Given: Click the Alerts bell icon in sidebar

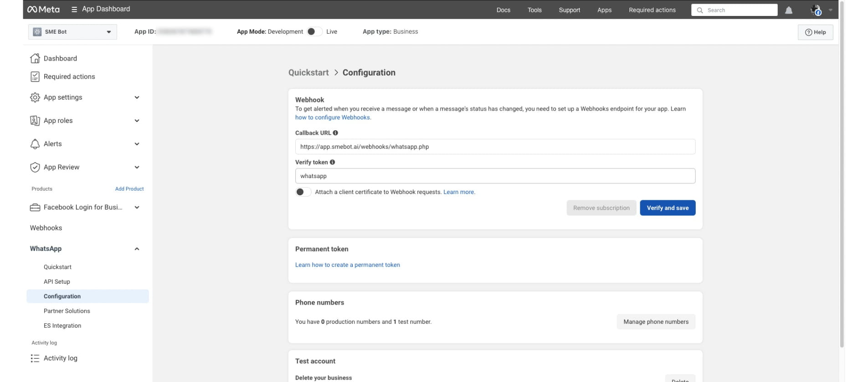Looking at the screenshot, I should tap(35, 144).
